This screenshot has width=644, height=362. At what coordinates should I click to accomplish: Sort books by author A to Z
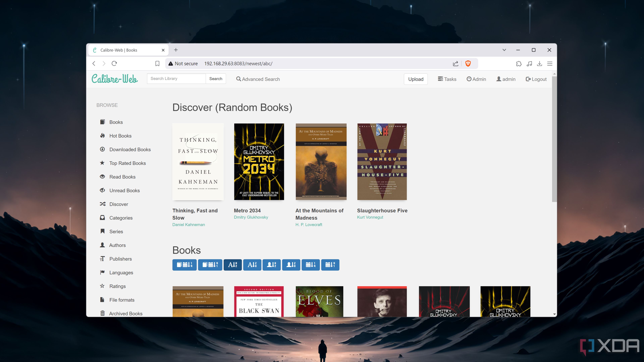[x=272, y=265]
